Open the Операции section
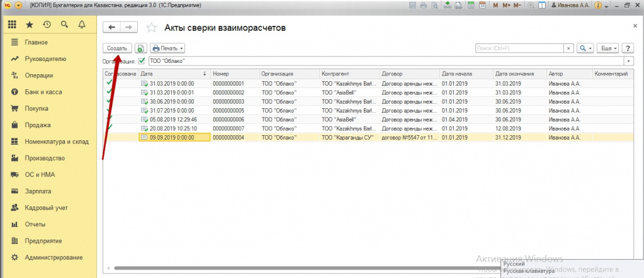Screen dimensions: 644x278 coord(38,75)
